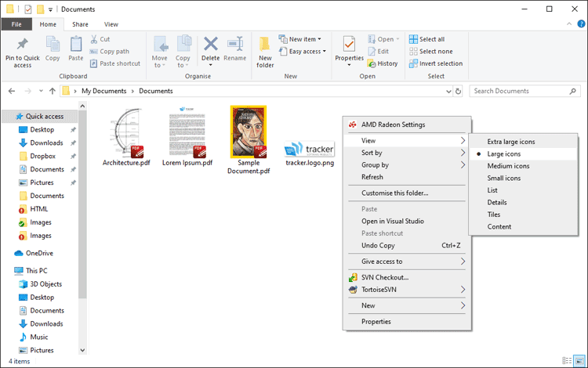
Task: Choose Copy path in ribbon
Action: (110, 52)
